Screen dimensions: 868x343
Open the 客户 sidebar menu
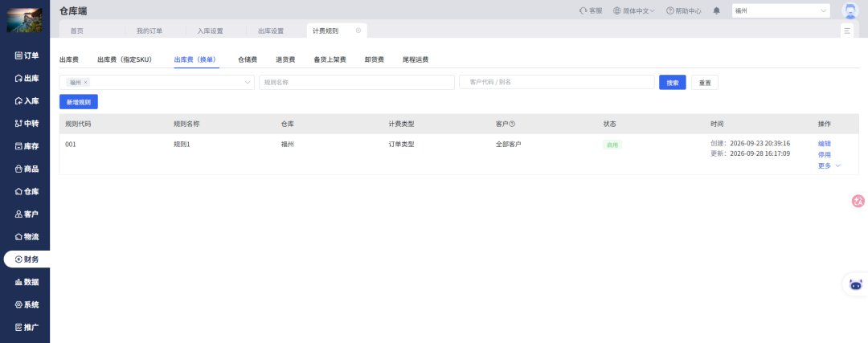[x=27, y=214]
